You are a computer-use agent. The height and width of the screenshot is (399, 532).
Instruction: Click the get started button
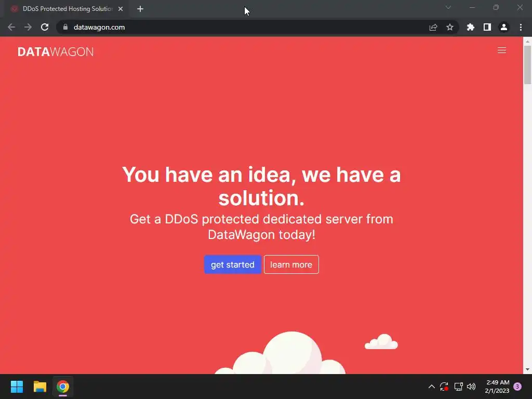(232, 264)
